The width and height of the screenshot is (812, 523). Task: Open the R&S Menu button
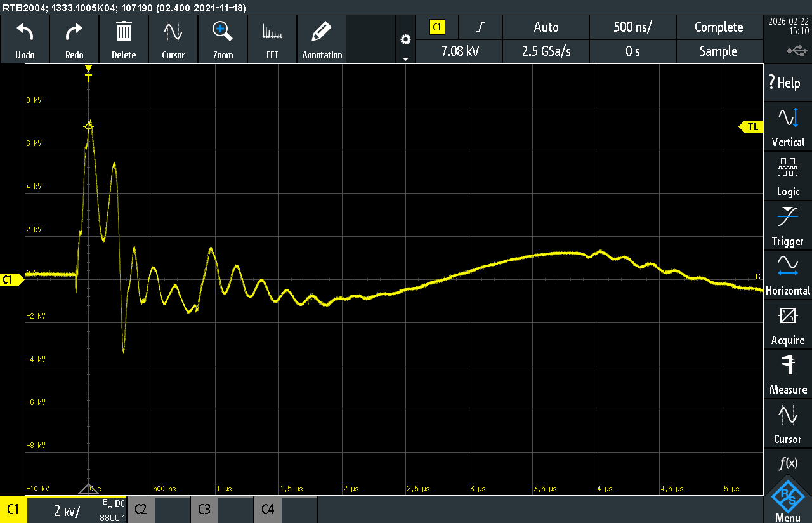788,501
